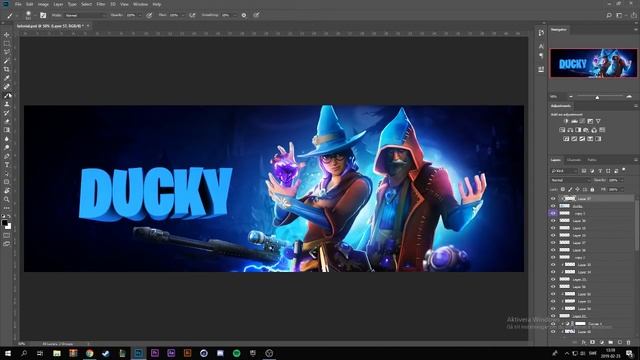The width and height of the screenshot is (640, 360).
Task: Open the Layers panel options menu
Action: (636, 160)
